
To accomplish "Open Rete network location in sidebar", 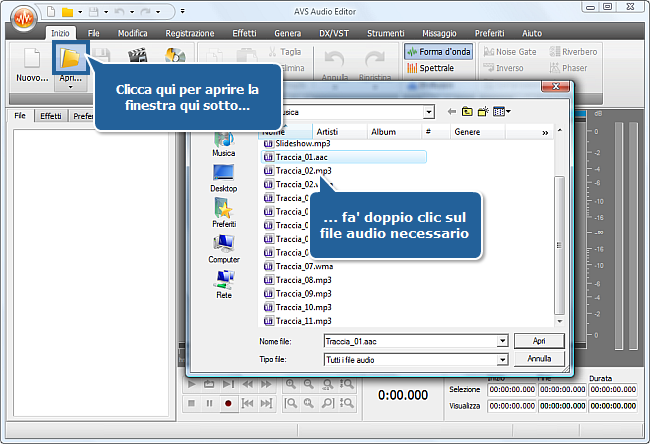I will (x=223, y=283).
